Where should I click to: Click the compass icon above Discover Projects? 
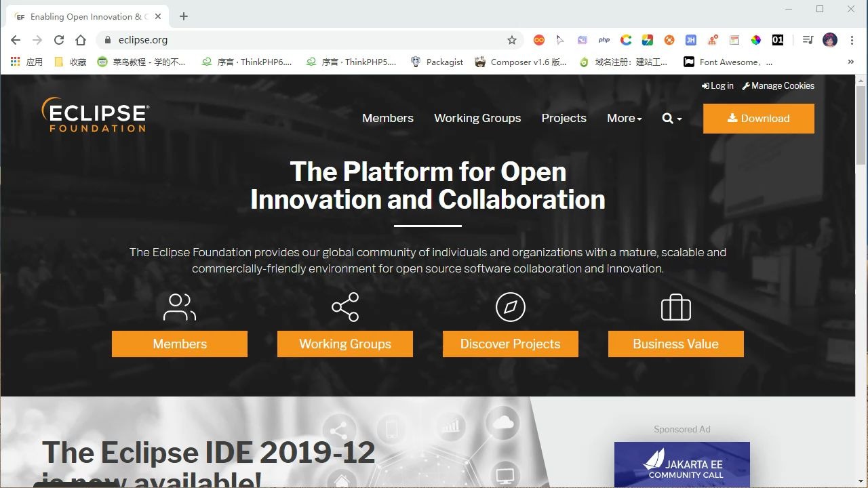click(x=511, y=307)
